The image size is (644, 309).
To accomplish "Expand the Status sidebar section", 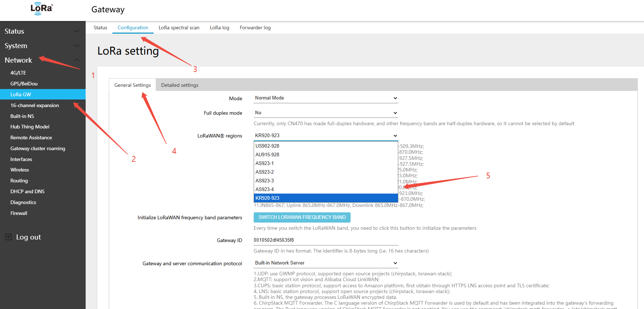I will (x=77, y=31).
